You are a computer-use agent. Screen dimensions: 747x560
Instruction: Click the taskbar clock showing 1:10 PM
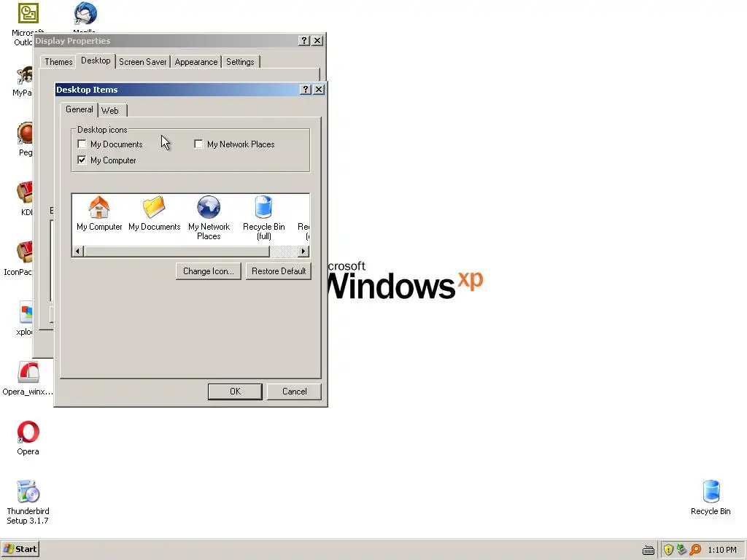[721, 550]
